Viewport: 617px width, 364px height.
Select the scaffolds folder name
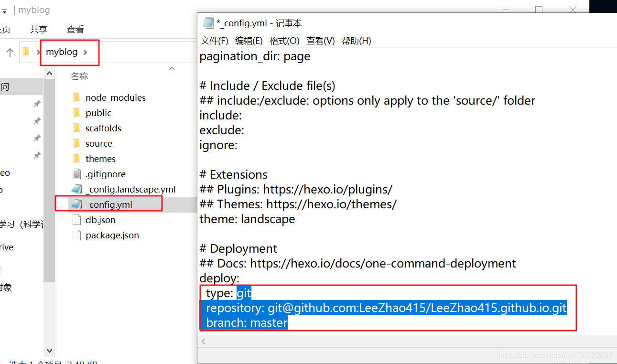click(104, 128)
